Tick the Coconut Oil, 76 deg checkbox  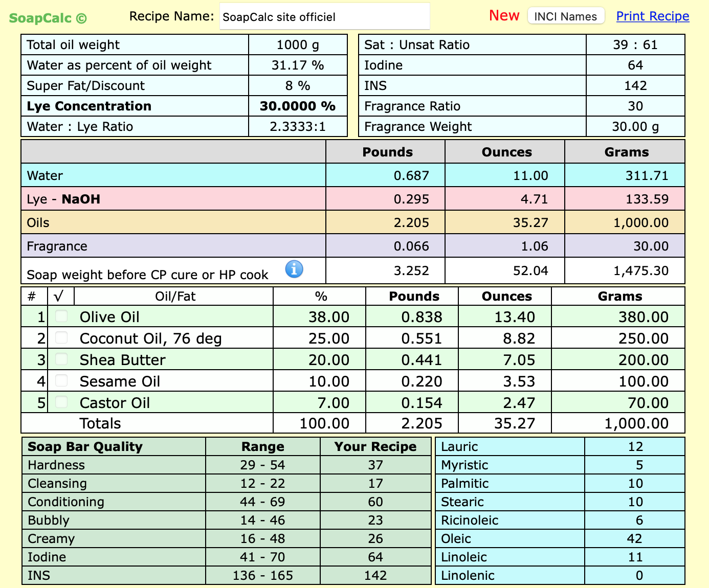point(61,337)
